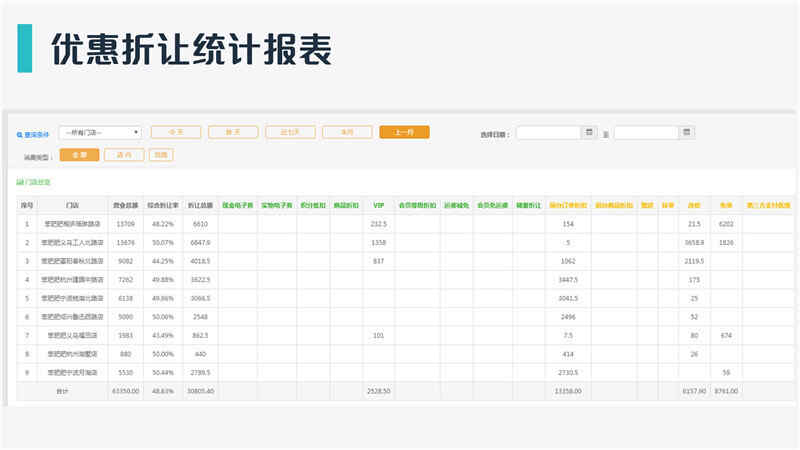
Task: Click the dropdown arrow of the store selector
Action: pyautogui.click(x=136, y=133)
